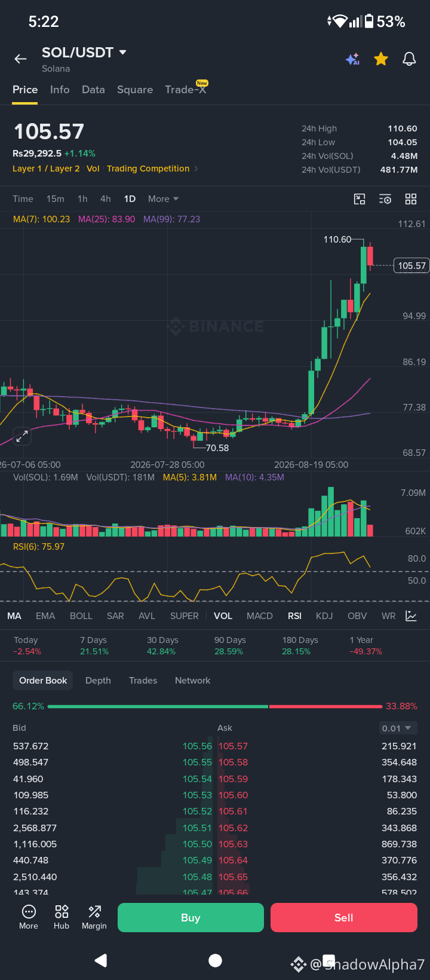Image resolution: width=430 pixels, height=980 pixels.
Task: Toggle the KDJ sub-indicator
Action: (324, 616)
